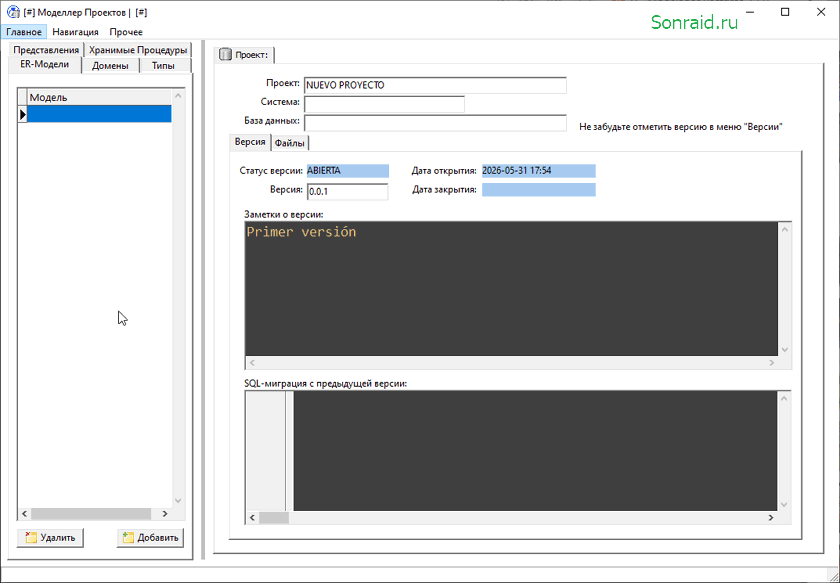
Task: Open the Прочее menu
Action: [126, 32]
